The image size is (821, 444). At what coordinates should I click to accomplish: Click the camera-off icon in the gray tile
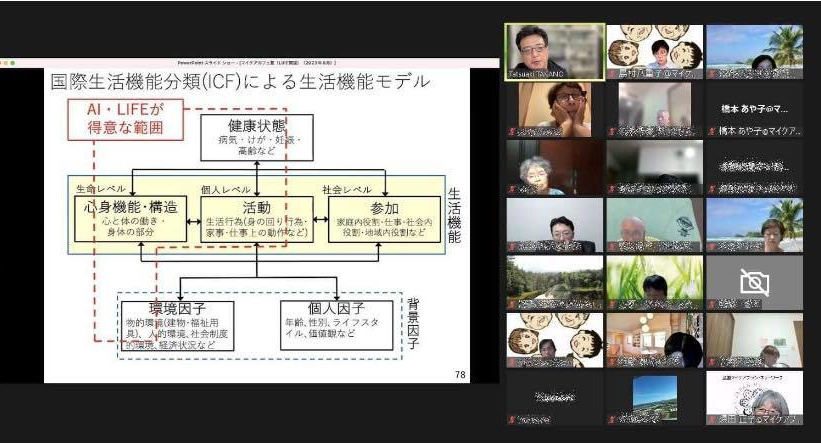point(754,283)
